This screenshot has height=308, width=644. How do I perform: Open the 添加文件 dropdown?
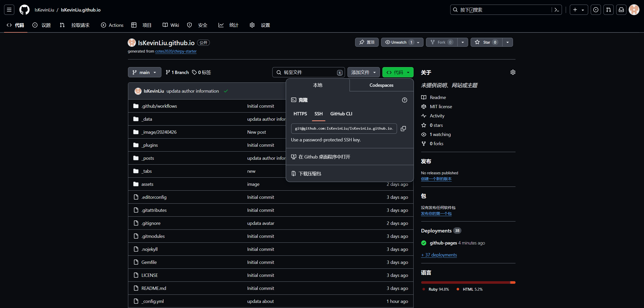pyautogui.click(x=363, y=72)
